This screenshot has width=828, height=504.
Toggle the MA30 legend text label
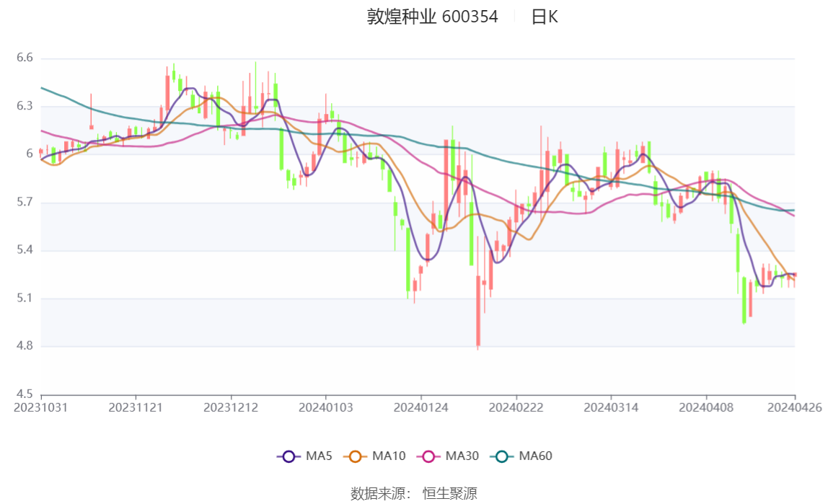[x=462, y=456]
